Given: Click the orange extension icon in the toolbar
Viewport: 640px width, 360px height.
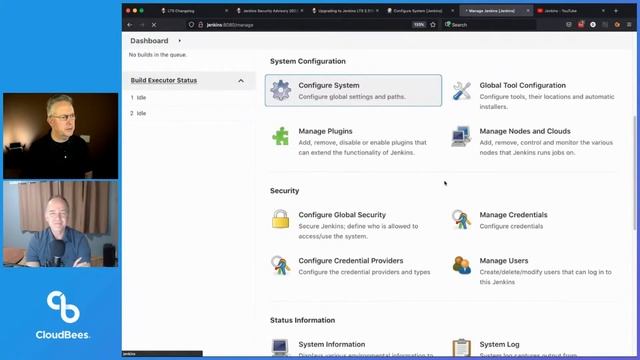Looking at the screenshot, I should click(x=617, y=25).
